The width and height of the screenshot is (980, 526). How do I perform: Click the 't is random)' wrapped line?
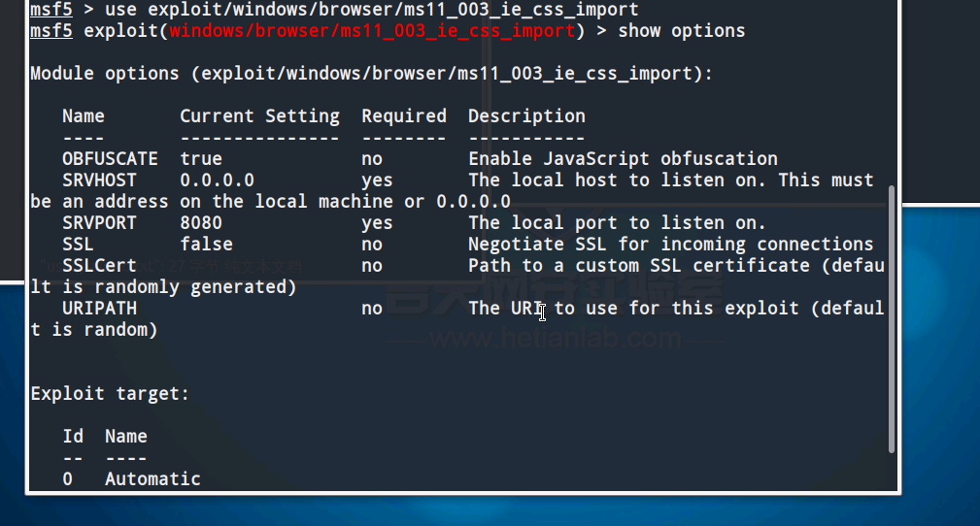click(94, 329)
